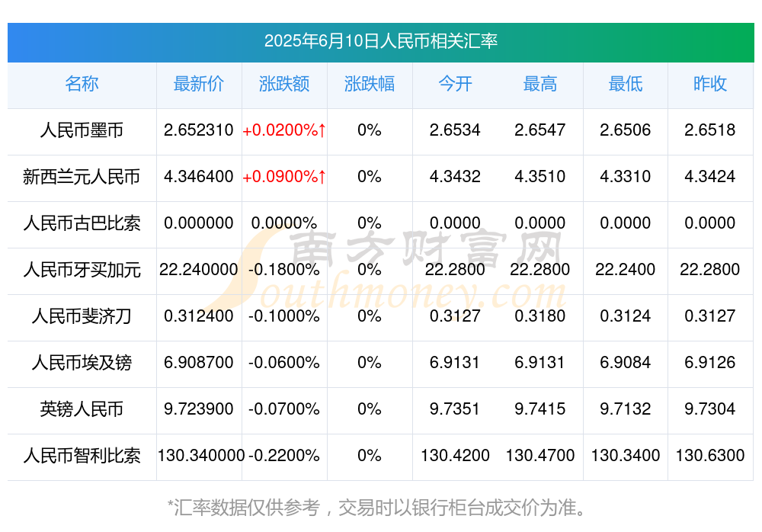Screen dimensions: 762x532
Task: Click the high value 9.7415
Action: click(x=540, y=409)
